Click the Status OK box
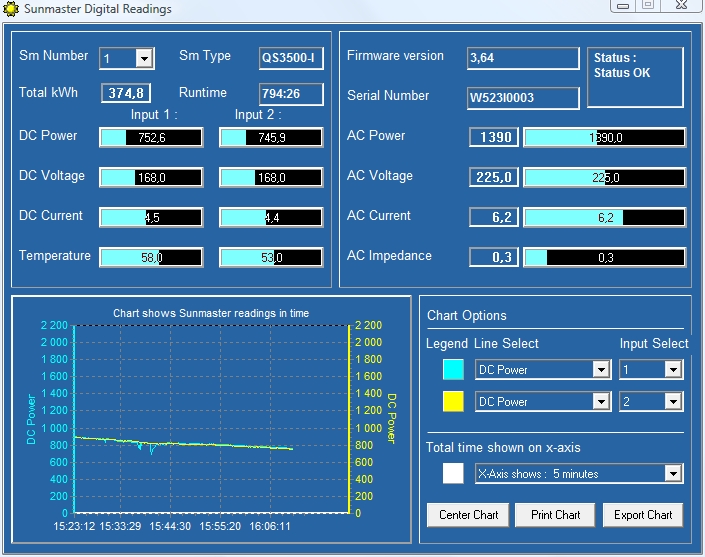 pyautogui.click(x=635, y=77)
